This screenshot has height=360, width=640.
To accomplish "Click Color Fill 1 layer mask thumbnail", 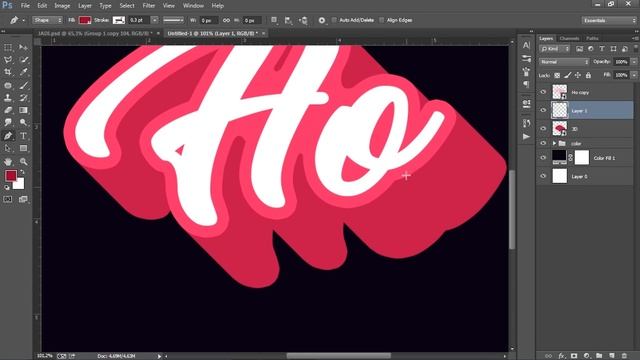I will click(x=582, y=158).
